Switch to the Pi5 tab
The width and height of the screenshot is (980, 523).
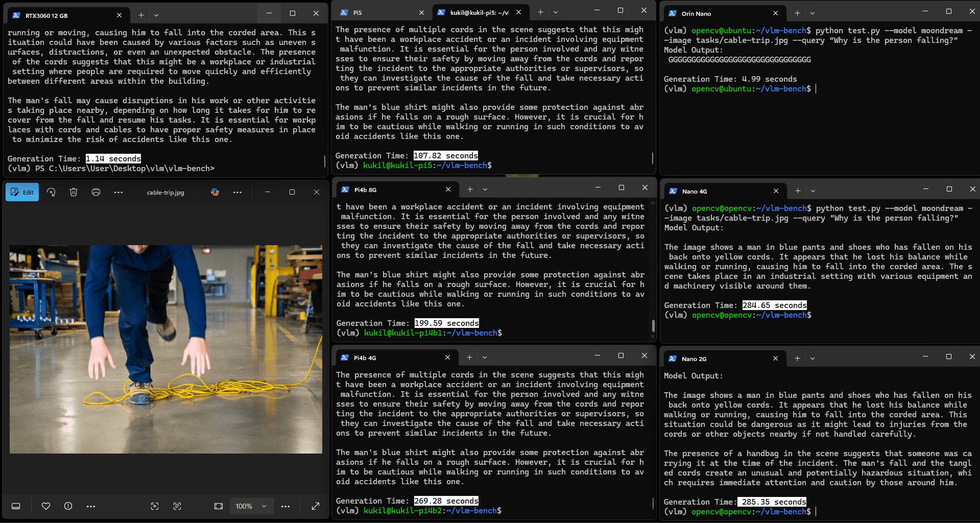point(382,12)
